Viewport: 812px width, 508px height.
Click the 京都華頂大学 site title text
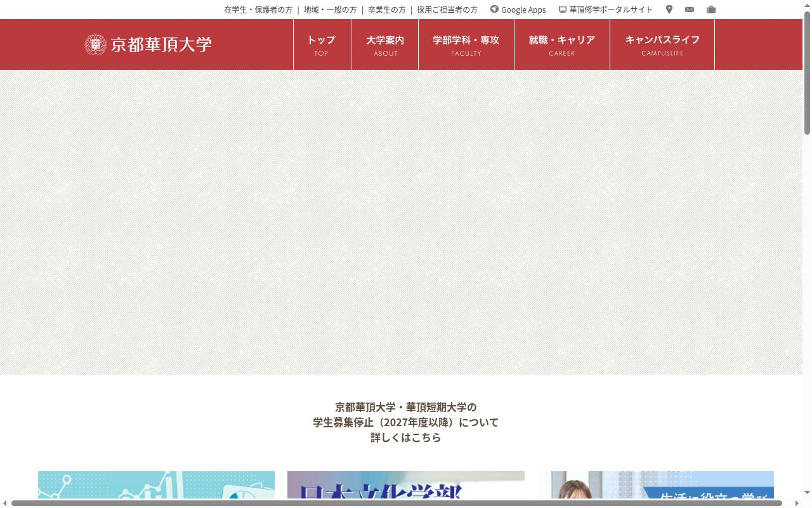point(161,44)
